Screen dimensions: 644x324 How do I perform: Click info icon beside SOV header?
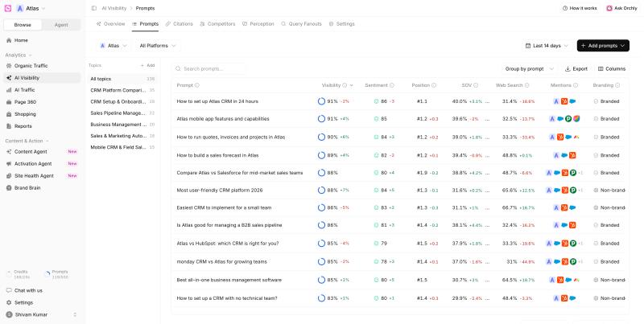coord(476,85)
